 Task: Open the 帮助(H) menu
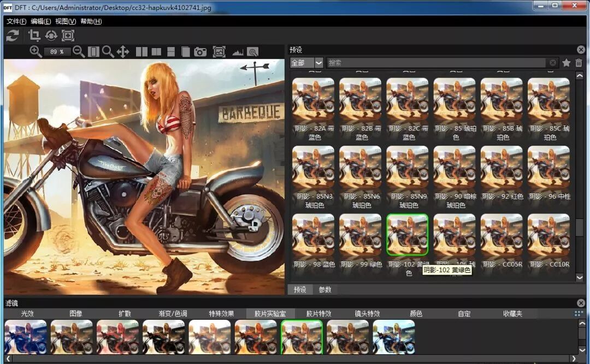pos(91,21)
